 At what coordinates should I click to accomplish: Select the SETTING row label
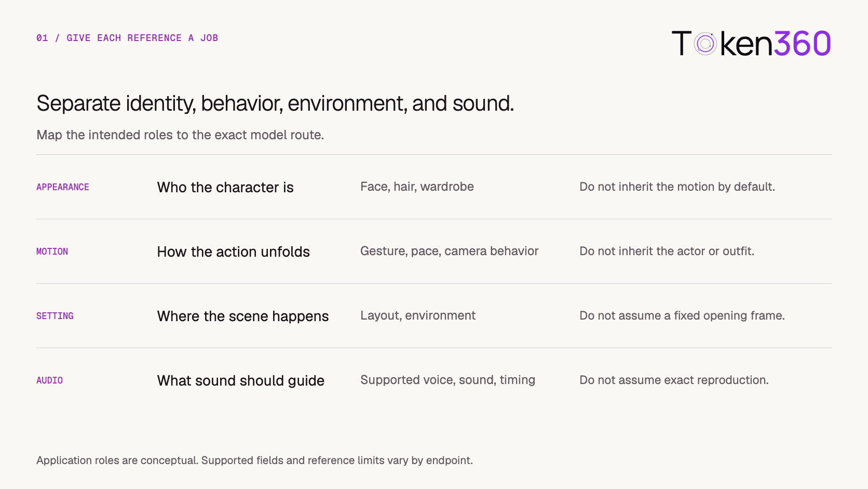55,316
